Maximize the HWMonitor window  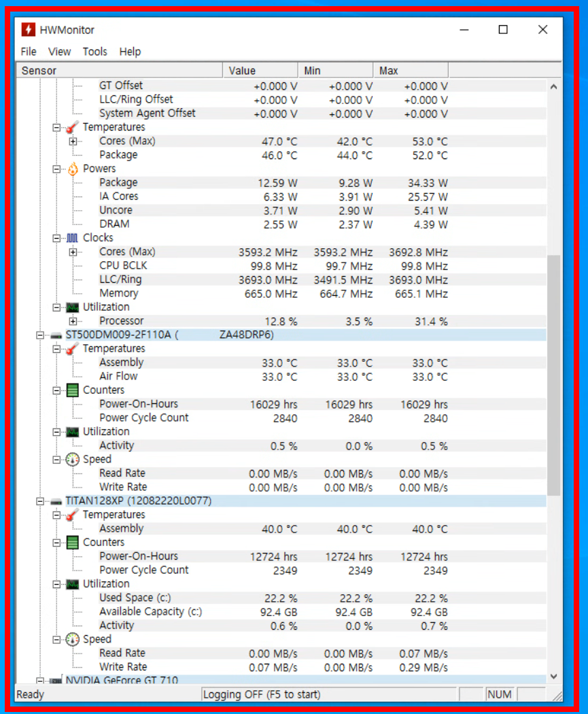click(x=503, y=30)
